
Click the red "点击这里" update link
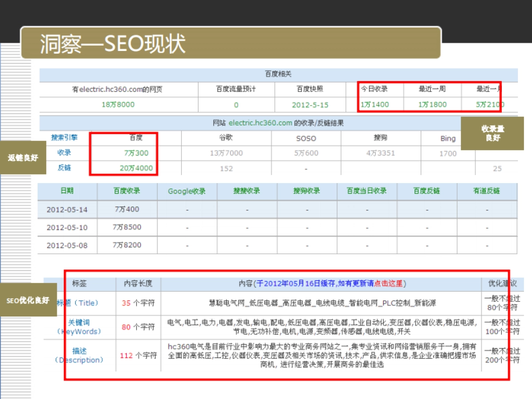coord(389,283)
